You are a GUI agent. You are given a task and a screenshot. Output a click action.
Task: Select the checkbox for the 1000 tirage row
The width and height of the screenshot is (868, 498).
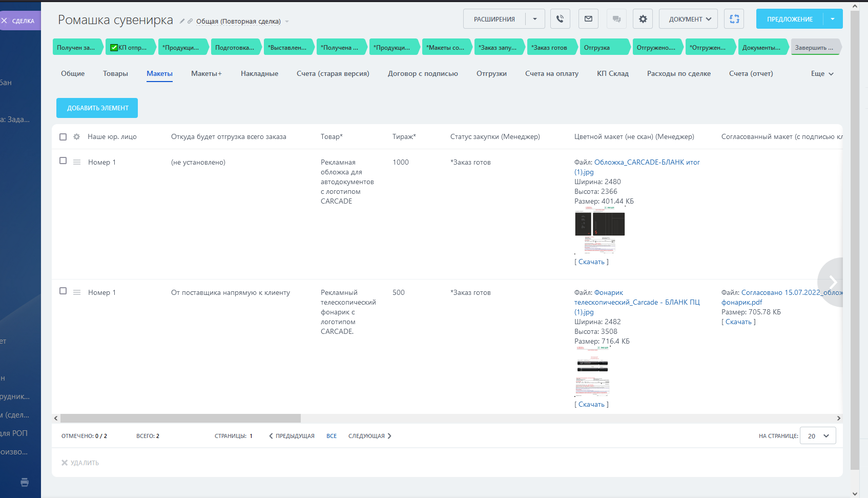click(63, 161)
